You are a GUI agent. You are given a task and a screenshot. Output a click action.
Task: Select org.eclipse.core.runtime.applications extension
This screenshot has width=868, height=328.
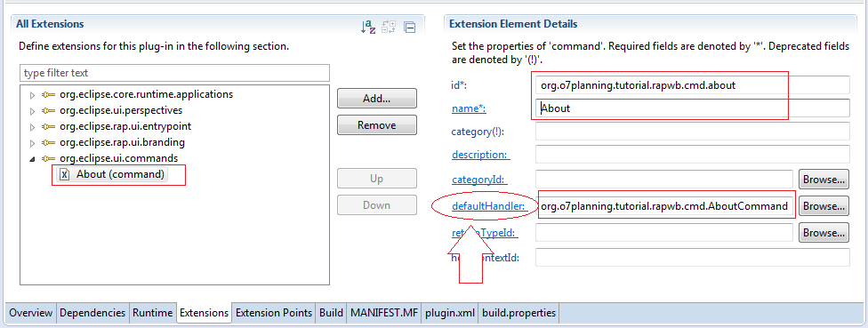point(146,94)
